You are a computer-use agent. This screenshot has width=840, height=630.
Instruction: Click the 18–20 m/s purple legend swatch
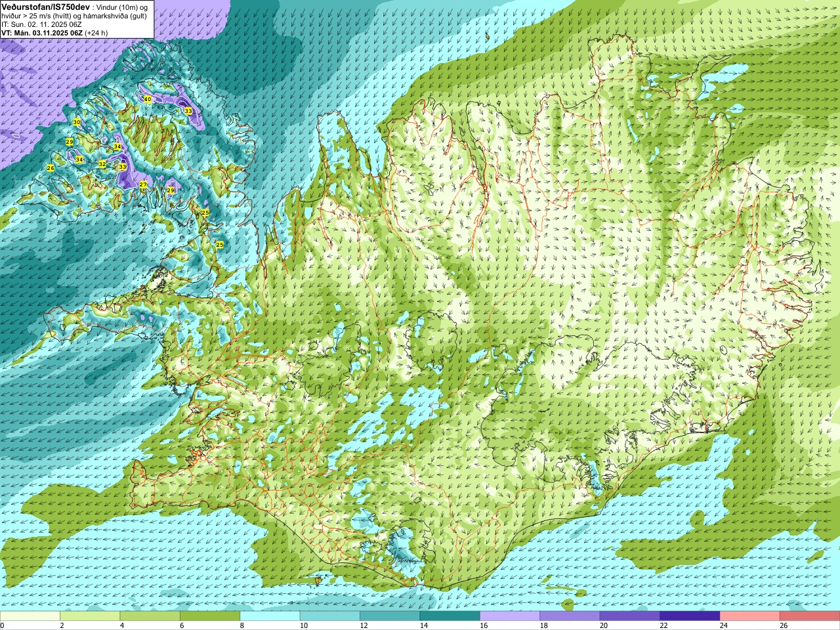[570, 616]
